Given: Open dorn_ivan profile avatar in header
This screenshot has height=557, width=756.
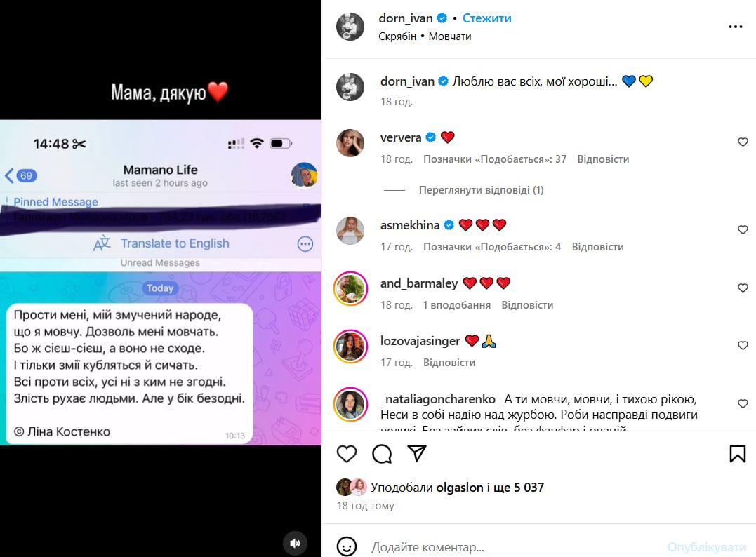Looking at the screenshot, I should click(350, 27).
